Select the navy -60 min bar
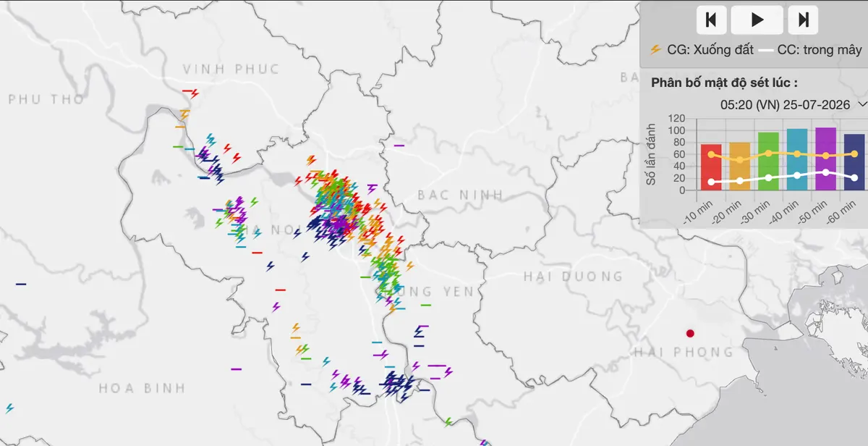 [x=854, y=162]
